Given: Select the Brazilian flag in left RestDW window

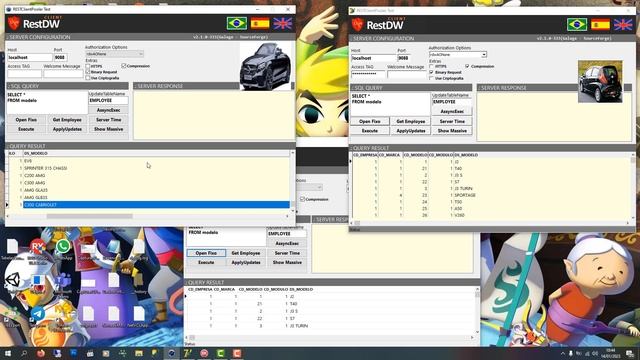Looking at the screenshot, I should 237,23.
